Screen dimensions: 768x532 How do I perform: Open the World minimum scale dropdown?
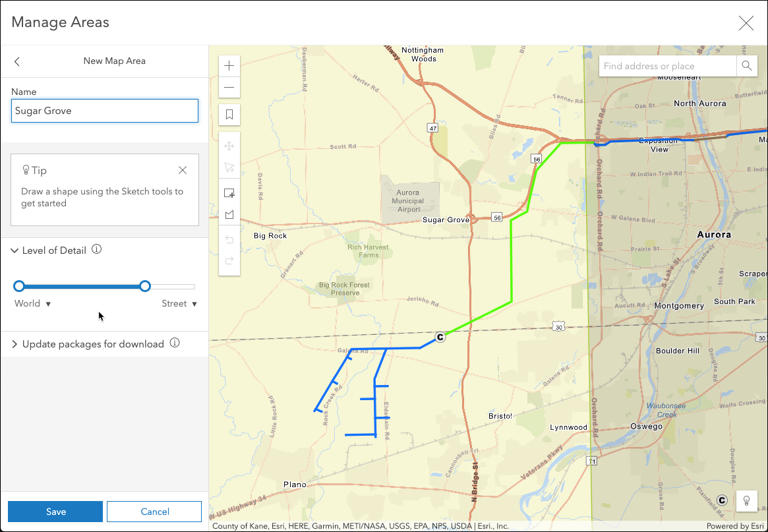[x=33, y=304]
